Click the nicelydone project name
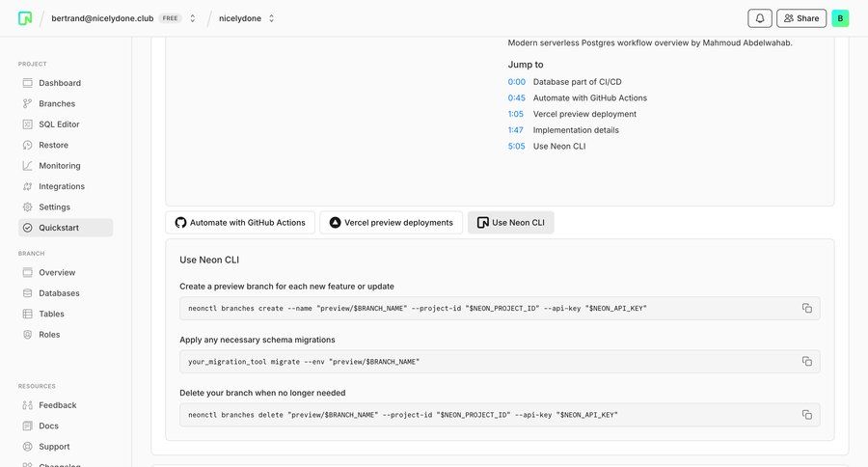The width and height of the screenshot is (868, 467). point(240,18)
